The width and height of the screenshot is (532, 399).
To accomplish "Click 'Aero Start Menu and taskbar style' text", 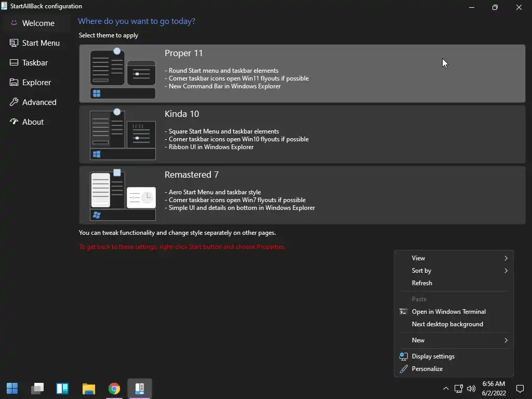I will point(215,192).
